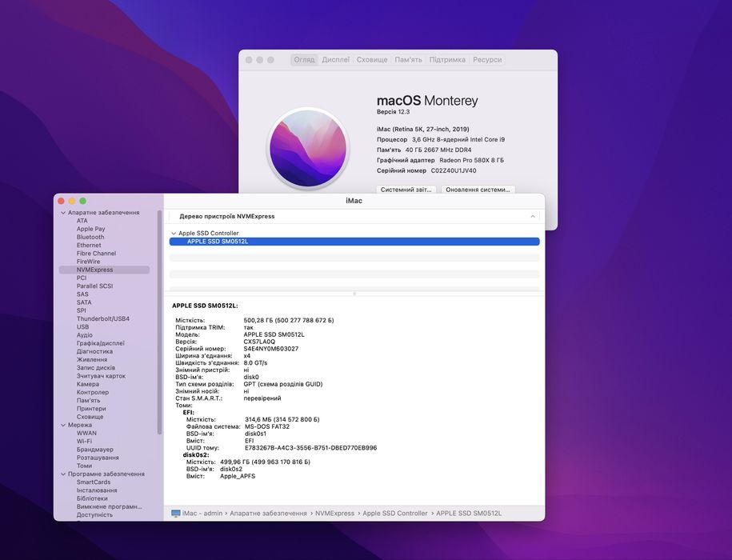Click NVMExpress in the bottom path bar
Screen dimensions: 732x560
click(334, 513)
